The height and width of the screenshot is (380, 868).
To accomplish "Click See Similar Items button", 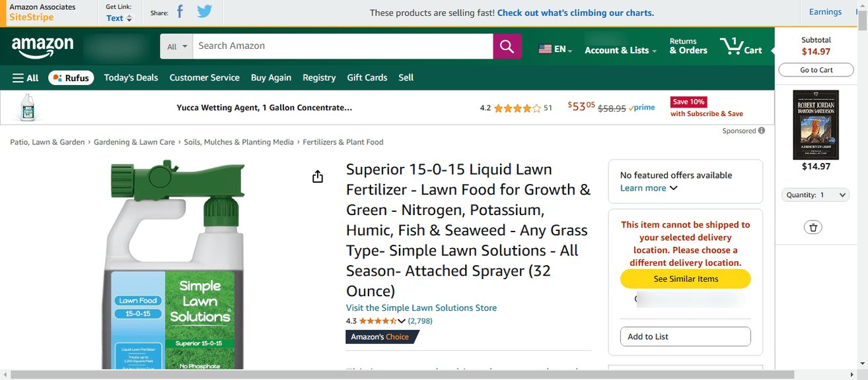I will pyautogui.click(x=686, y=279).
